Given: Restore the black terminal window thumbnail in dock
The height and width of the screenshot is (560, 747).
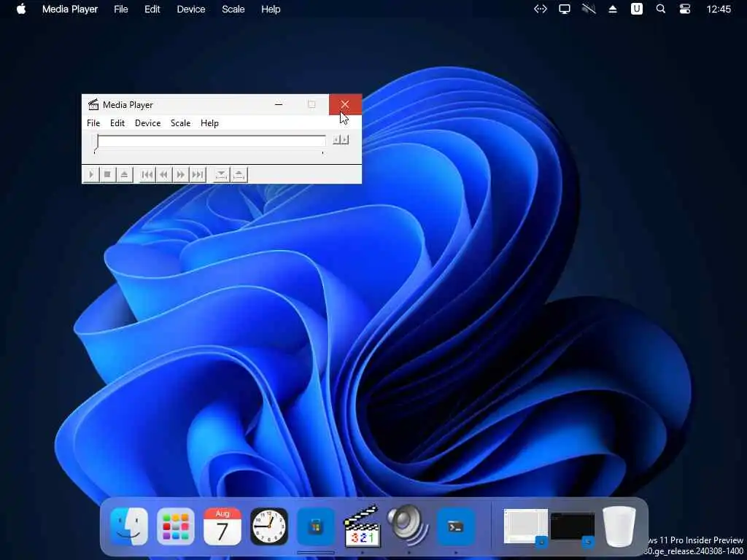Looking at the screenshot, I should point(572,527).
